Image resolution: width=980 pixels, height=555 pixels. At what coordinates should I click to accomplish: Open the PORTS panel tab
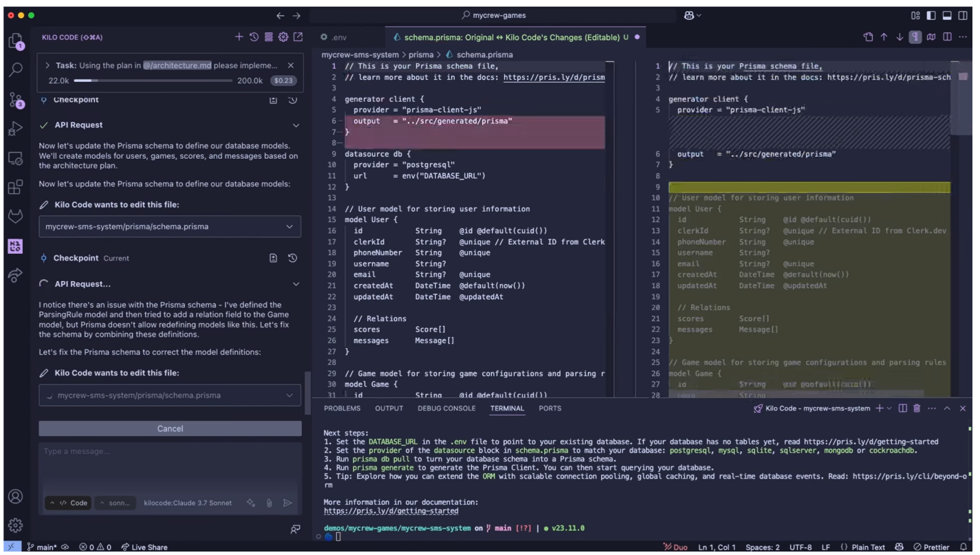tap(549, 409)
